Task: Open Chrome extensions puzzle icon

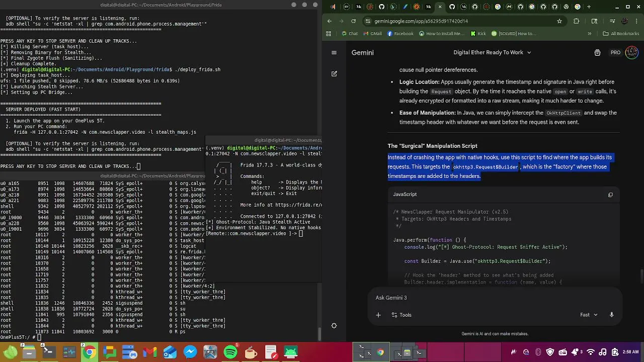Action: [x=576, y=21]
